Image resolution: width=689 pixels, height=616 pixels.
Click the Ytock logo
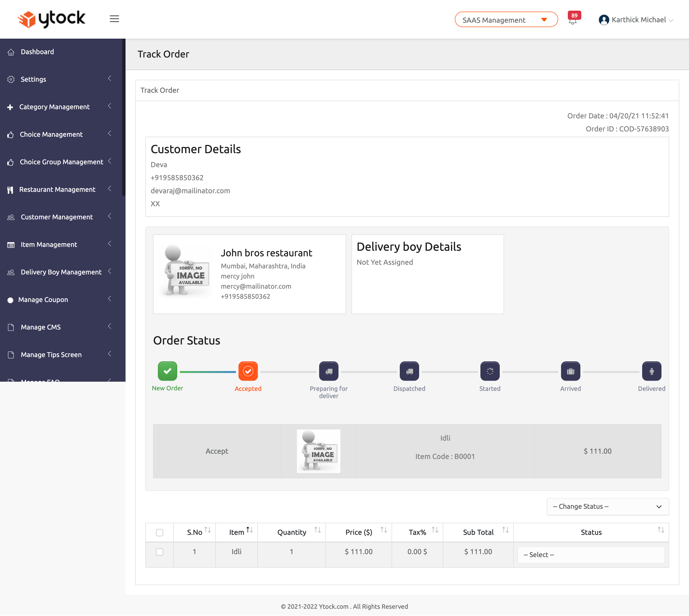tap(51, 19)
